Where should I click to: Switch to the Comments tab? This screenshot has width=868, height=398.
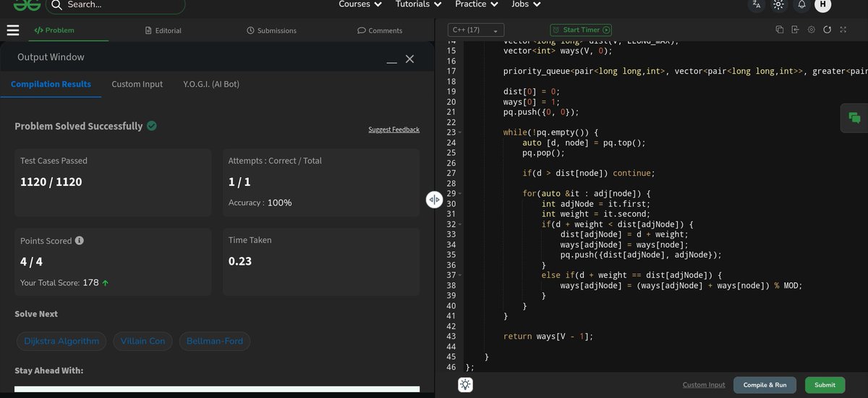[x=380, y=30]
